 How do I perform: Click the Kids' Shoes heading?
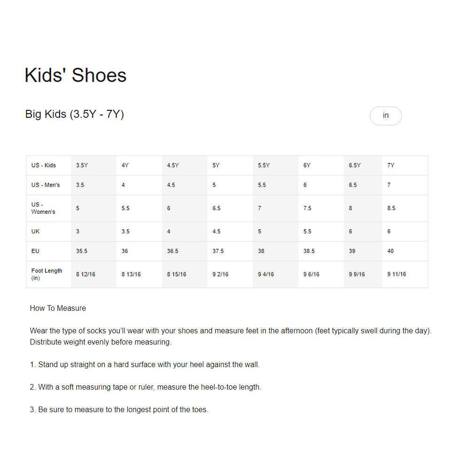point(76,75)
